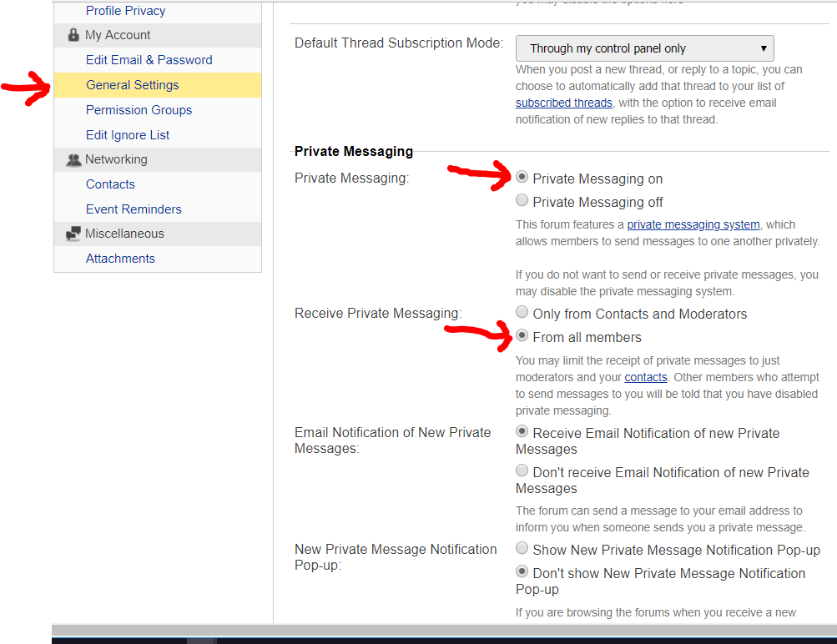Select Don't show New Private Message Pop-up
The width and height of the screenshot is (837, 644).
click(522, 572)
